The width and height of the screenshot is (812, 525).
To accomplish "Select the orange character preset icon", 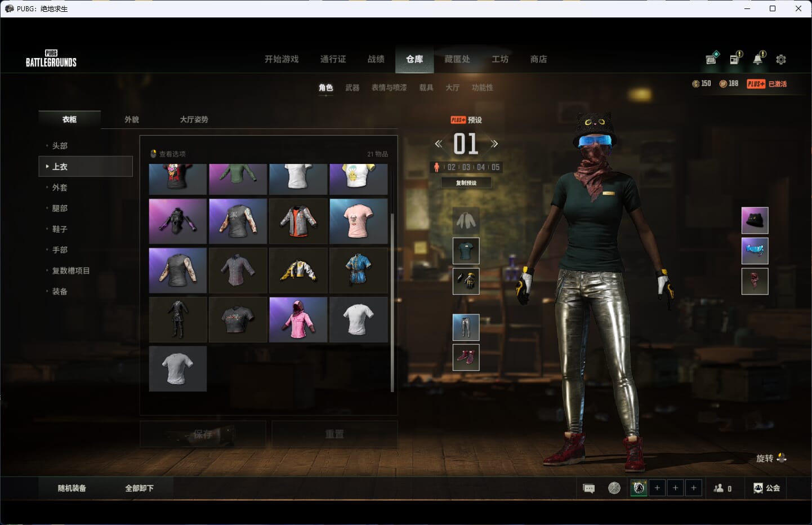I will (436, 167).
